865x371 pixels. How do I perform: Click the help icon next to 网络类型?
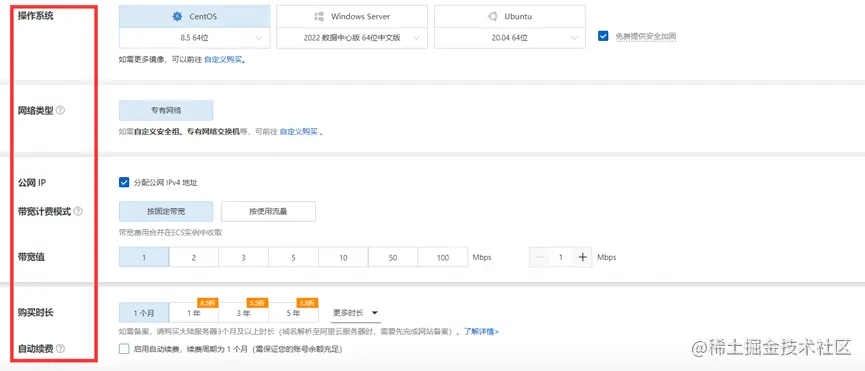click(x=61, y=110)
